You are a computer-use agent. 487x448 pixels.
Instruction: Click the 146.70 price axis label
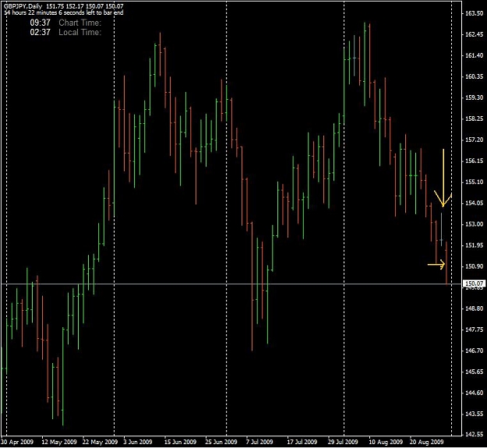tap(475, 351)
